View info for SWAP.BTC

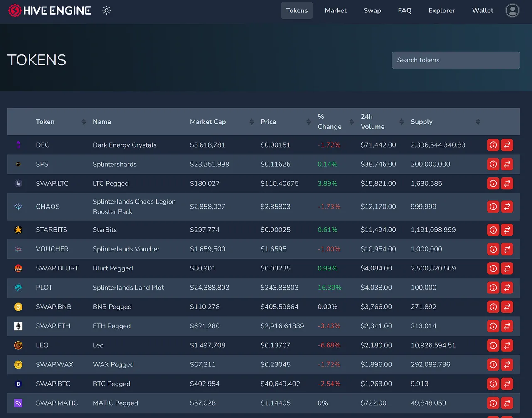pos(493,384)
